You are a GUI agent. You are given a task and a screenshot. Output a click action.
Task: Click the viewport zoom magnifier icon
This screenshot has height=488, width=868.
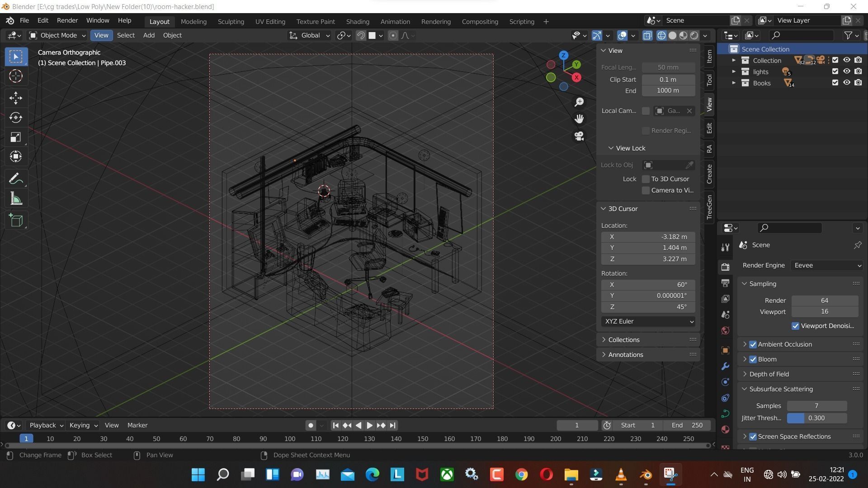579,102
